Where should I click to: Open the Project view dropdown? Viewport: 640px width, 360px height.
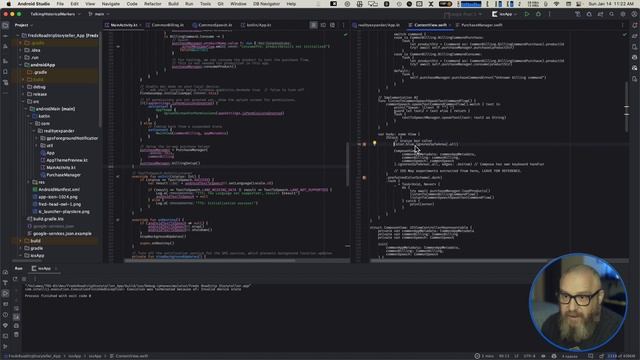pyautogui.click(x=24, y=25)
